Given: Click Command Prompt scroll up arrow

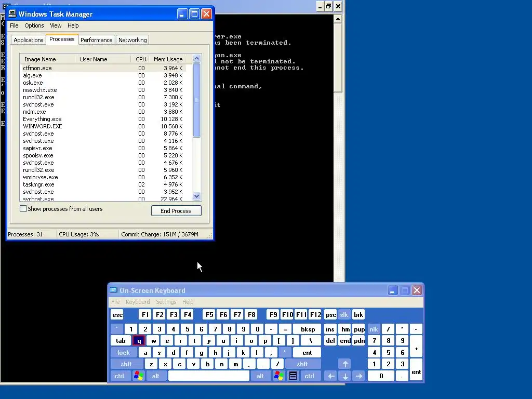Looking at the screenshot, I should tap(338, 19).
